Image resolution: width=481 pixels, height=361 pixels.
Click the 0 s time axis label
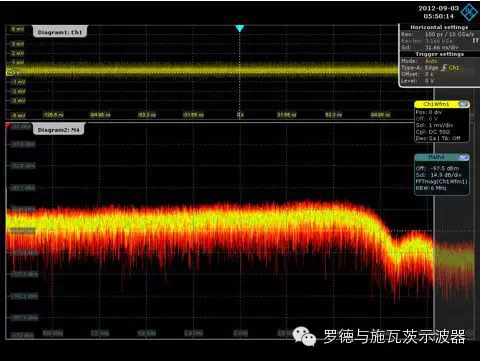(x=240, y=115)
